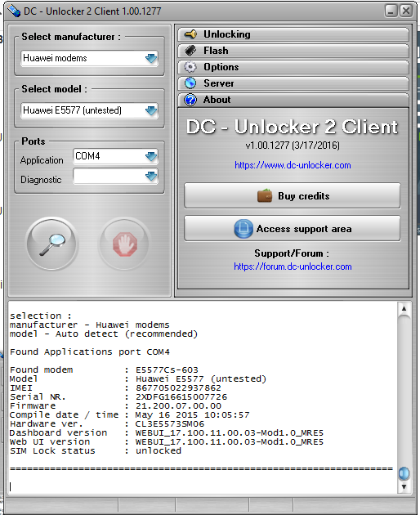Image resolution: width=420 pixels, height=515 pixels.
Task: Open the https://www.dc-unlocker.com link
Action: pyautogui.click(x=293, y=165)
